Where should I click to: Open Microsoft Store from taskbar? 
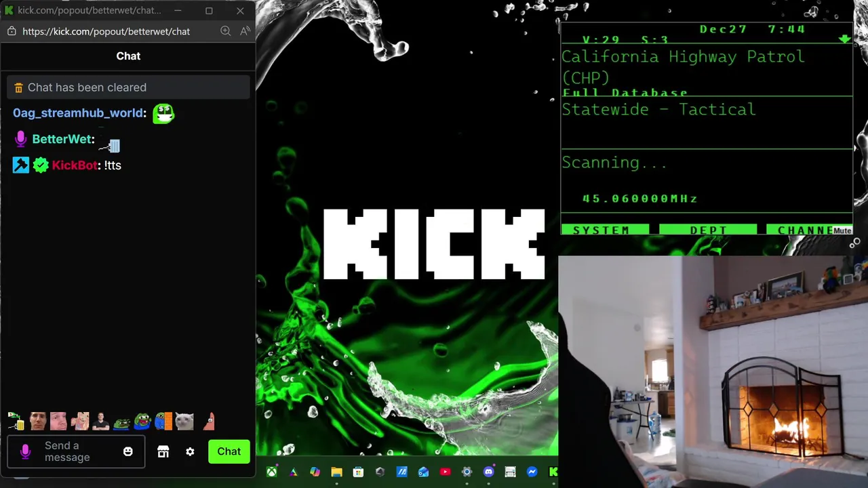tap(358, 472)
